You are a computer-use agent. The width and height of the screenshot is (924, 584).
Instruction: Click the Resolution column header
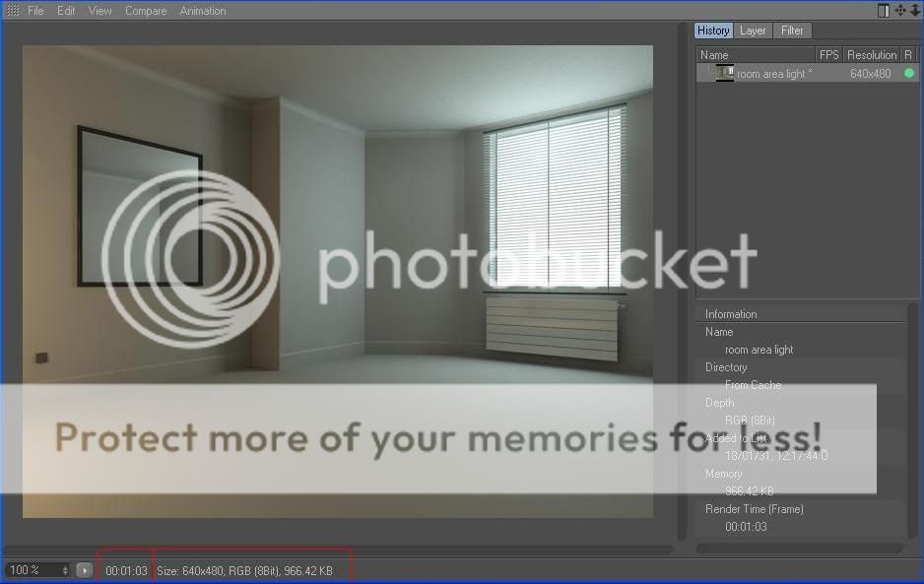click(872, 55)
